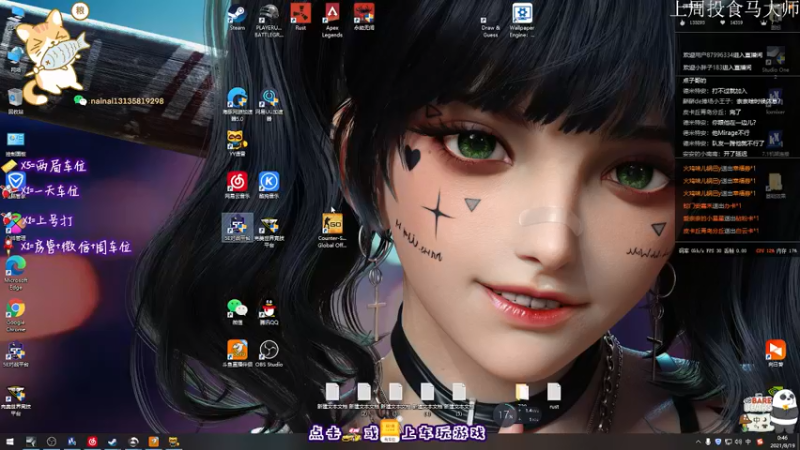Open the text file named rust
The image size is (800, 450).
[x=554, y=396]
